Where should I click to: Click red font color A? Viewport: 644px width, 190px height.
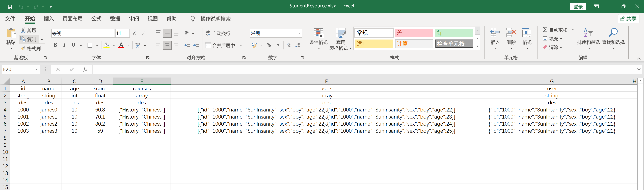coord(121,45)
